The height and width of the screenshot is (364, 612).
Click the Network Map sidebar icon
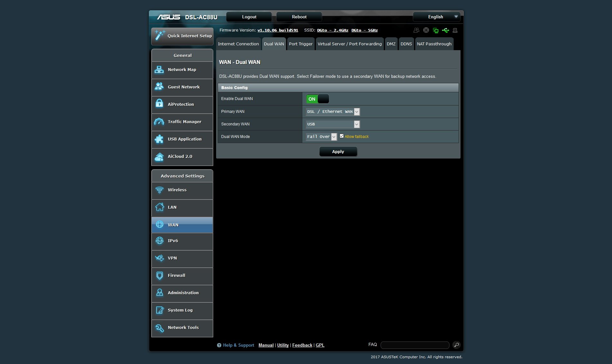[x=159, y=70]
